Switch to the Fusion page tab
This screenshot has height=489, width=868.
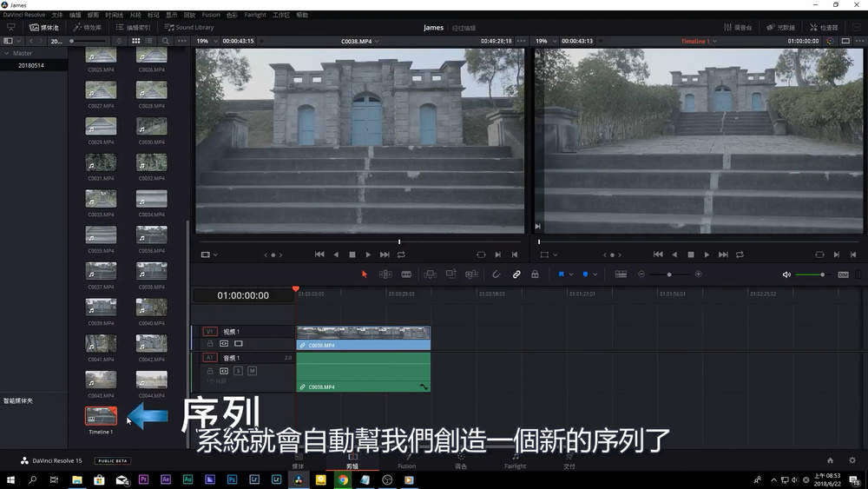click(x=406, y=461)
